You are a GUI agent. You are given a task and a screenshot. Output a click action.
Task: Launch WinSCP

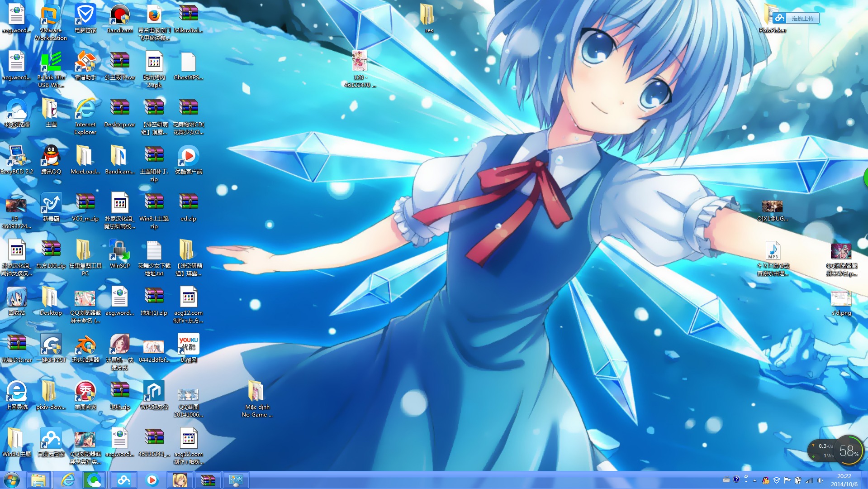[x=119, y=250]
